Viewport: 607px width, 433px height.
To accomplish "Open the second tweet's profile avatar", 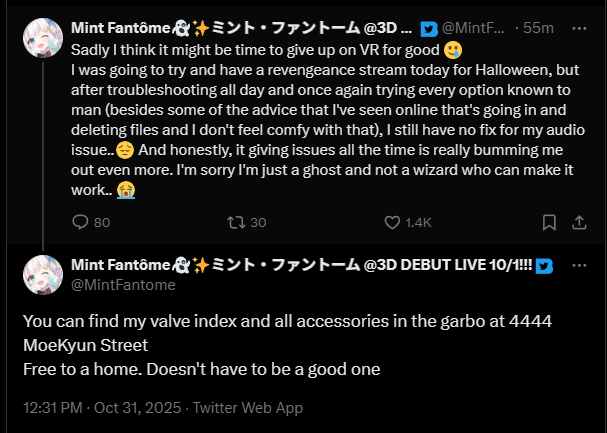I will pyautogui.click(x=42, y=274).
